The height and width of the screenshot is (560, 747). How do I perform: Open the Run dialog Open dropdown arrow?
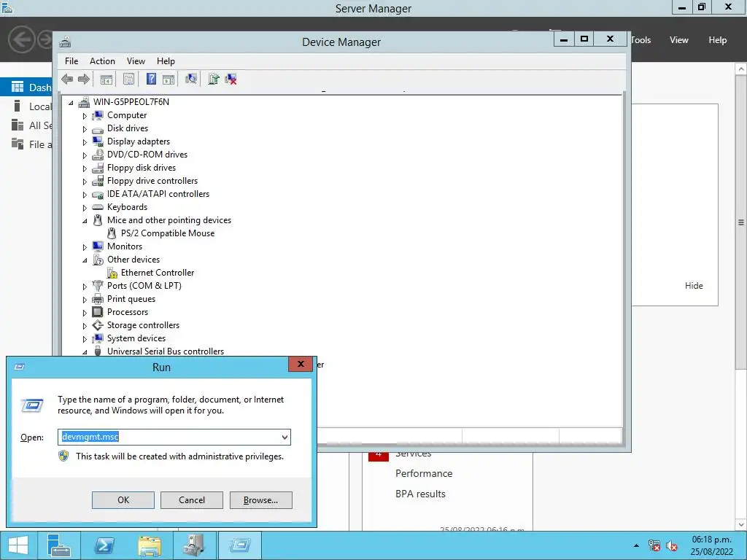pos(285,437)
